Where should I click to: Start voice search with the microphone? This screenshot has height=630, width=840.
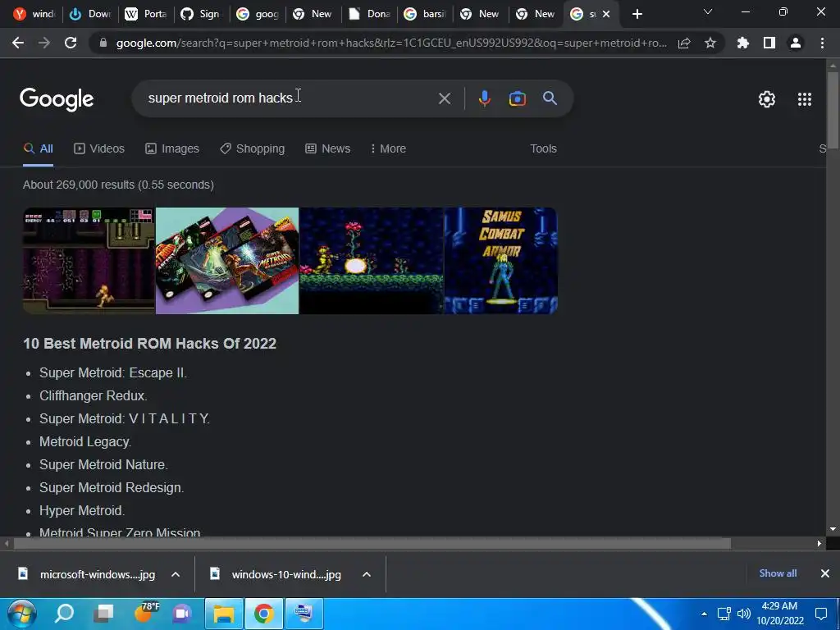click(x=485, y=98)
